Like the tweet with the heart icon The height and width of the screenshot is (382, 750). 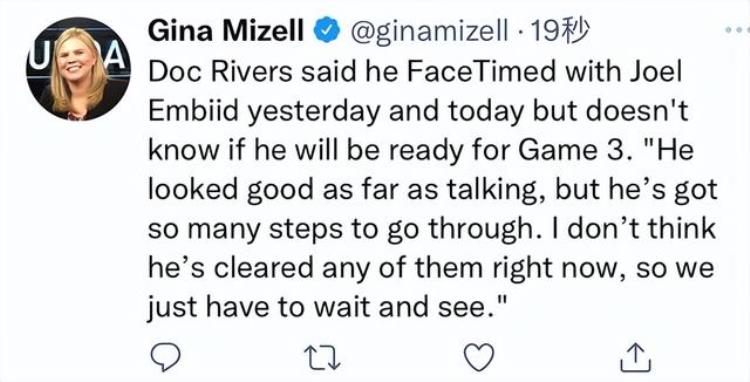[479, 358]
